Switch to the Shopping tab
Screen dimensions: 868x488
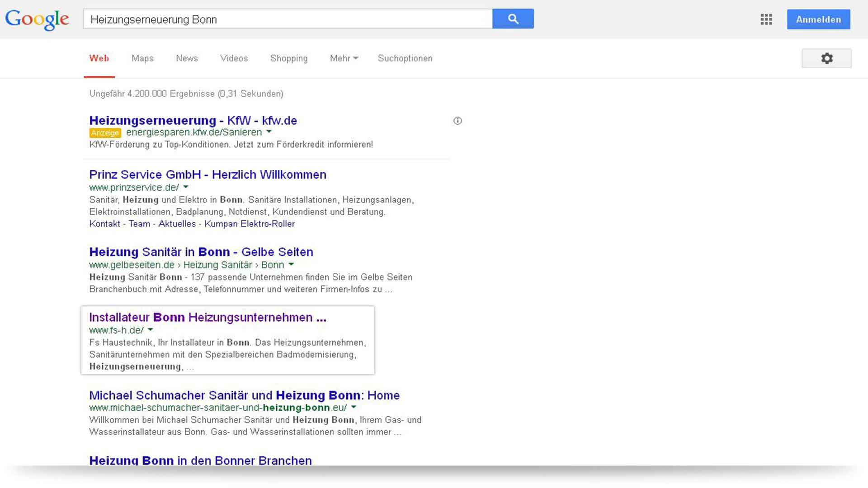[x=289, y=58]
